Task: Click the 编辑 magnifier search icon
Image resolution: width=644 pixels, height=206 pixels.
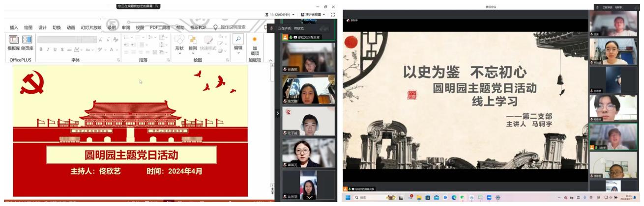Action: [238, 39]
